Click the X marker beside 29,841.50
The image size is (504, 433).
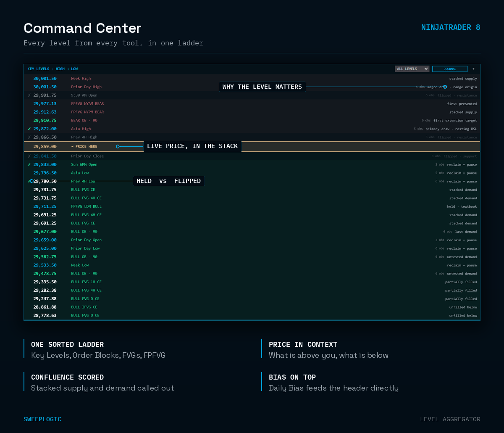point(29,156)
